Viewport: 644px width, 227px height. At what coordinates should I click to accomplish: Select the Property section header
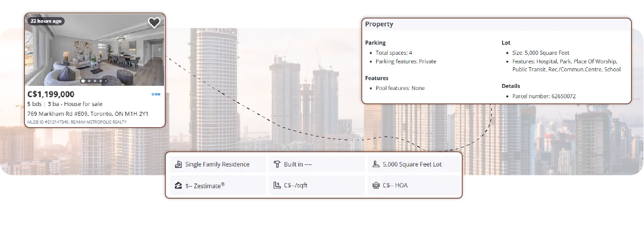pos(379,24)
